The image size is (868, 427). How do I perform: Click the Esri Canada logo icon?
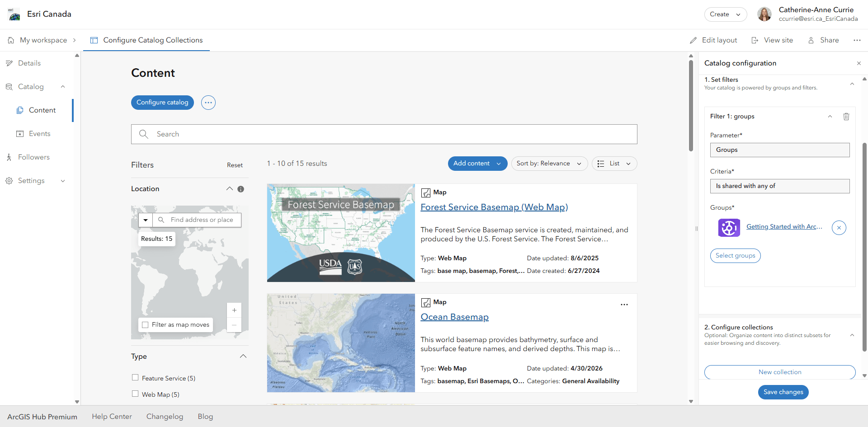point(14,14)
